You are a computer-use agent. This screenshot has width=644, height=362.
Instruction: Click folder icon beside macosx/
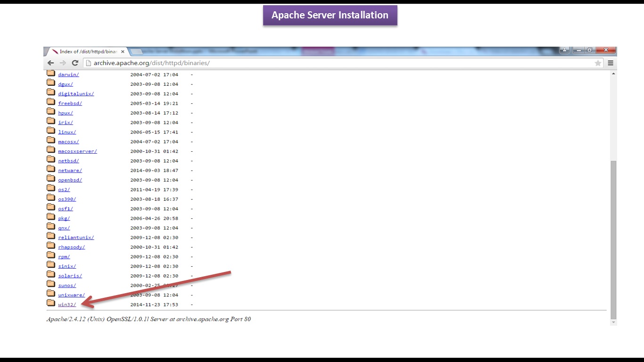51,140
